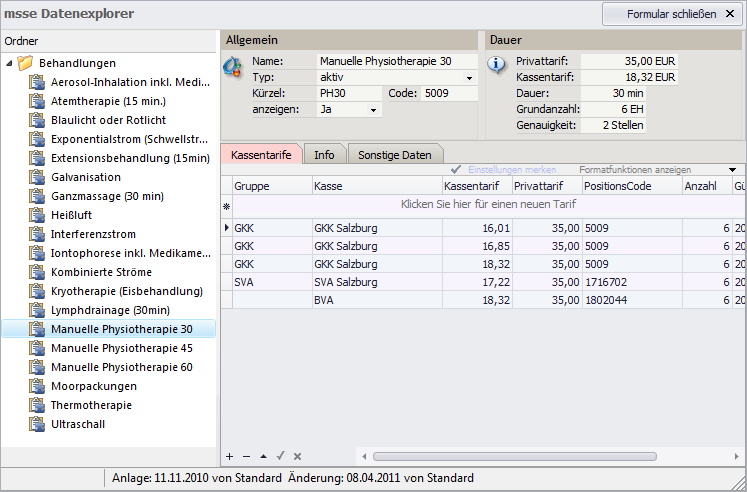Viewport: 747px width, 492px height.
Task: Toggle the Einstellungen merken option
Action: (x=504, y=170)
